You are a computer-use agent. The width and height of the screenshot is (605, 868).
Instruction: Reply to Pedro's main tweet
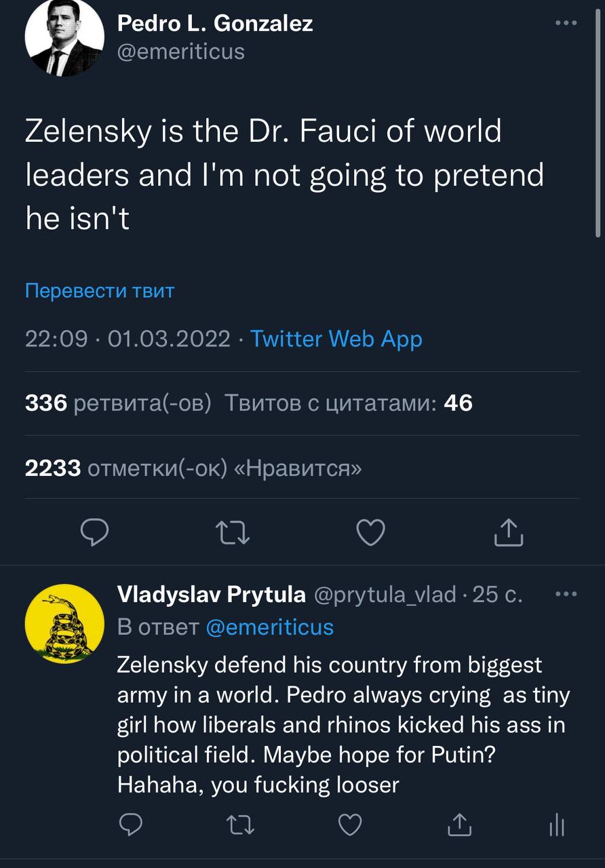point(94,532)
